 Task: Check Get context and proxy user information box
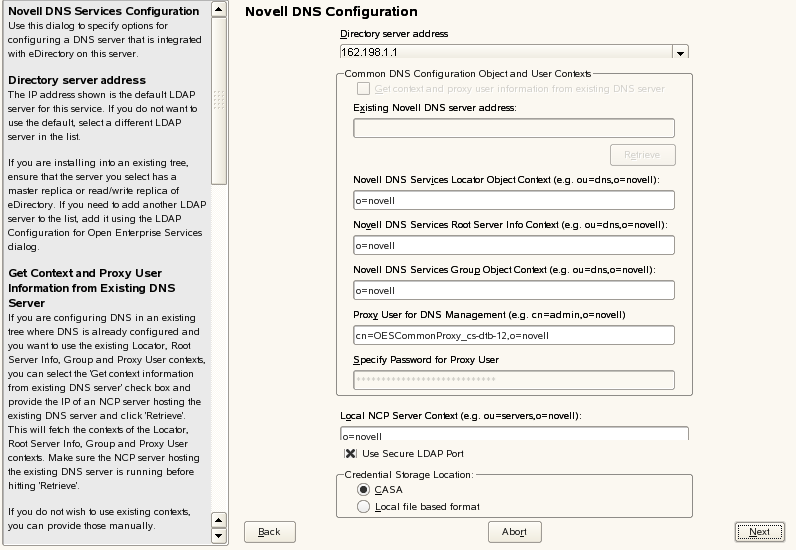363,89
